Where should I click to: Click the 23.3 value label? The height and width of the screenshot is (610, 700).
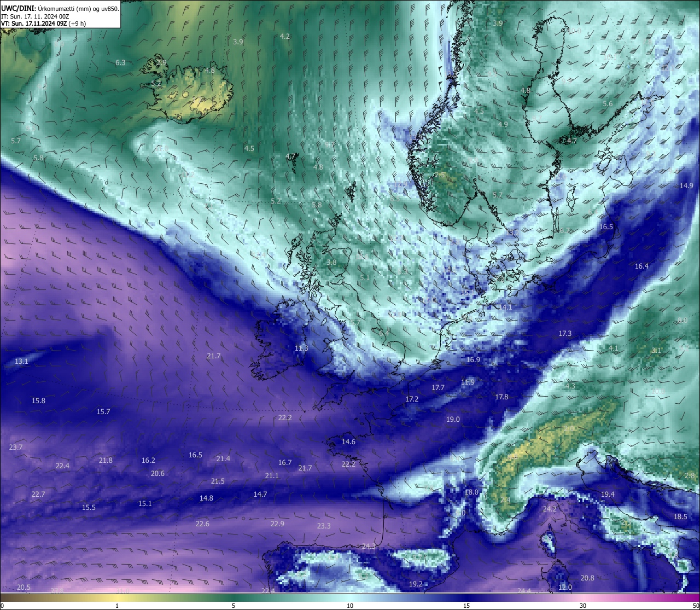point(324,526)
